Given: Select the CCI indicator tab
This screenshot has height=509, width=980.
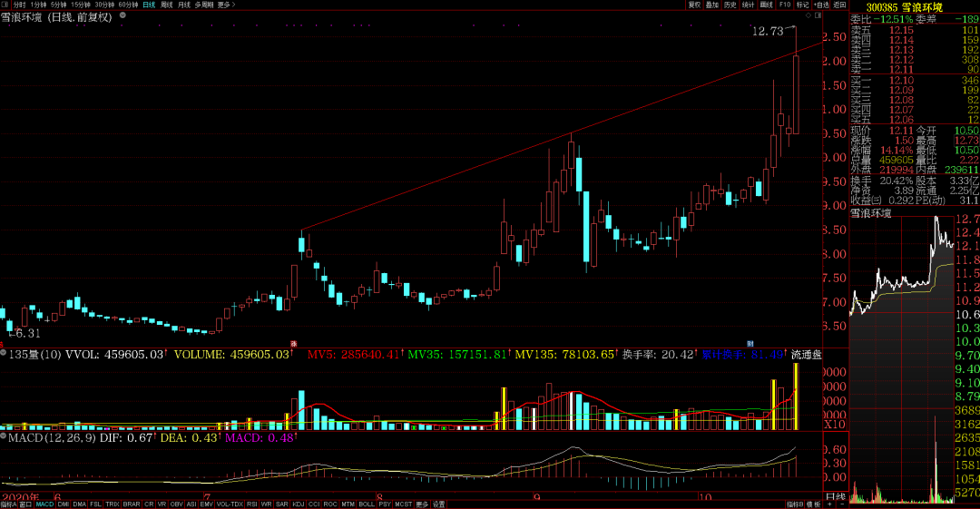Looking at the screenshot, I should [x=314, y=504].
